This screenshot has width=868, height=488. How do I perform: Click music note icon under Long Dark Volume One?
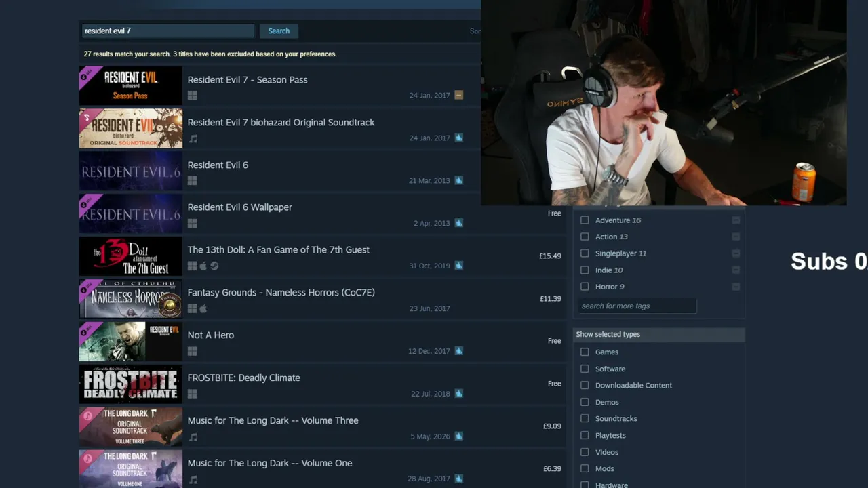[193, 480]
